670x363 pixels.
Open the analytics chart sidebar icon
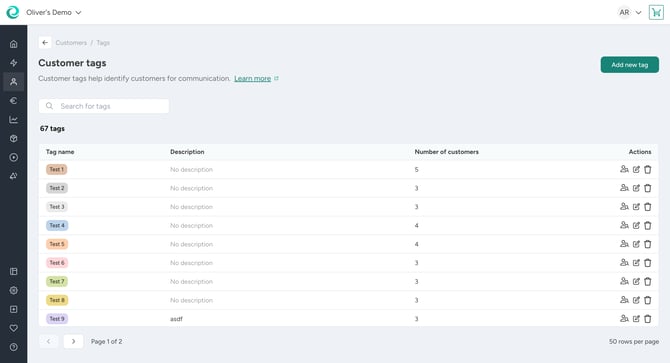pos(14,120)
